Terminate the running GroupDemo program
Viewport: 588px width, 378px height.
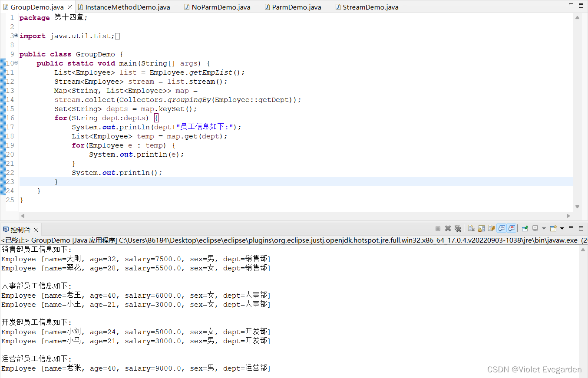coord(438,229)
